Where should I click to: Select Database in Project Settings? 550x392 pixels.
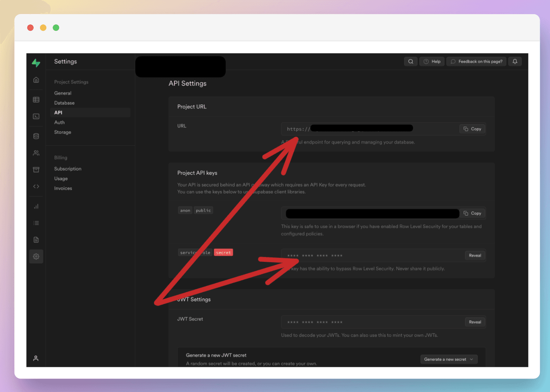[64, 103]
